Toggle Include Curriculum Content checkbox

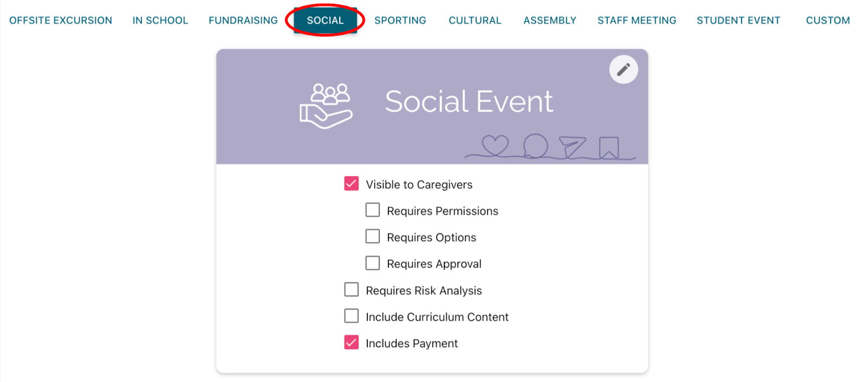click(352, 316)
